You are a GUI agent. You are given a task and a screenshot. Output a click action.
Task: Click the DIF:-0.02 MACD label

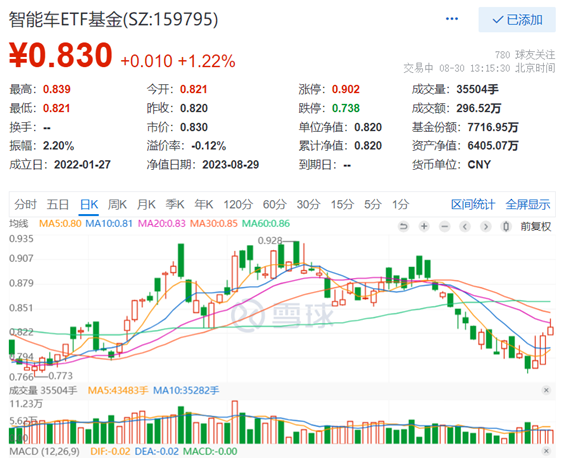point(110,451)
